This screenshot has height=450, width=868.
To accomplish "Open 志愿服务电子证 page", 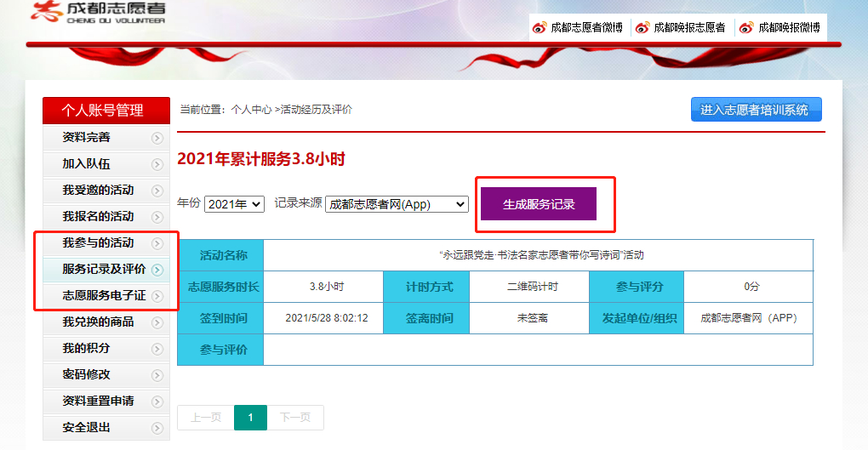I will tap(106, 295).
